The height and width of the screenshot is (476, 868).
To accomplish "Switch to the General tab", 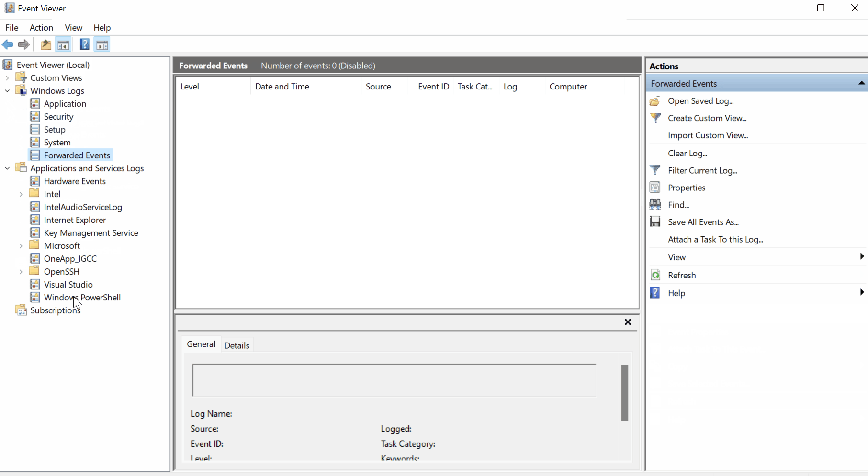I will (201, 344).
